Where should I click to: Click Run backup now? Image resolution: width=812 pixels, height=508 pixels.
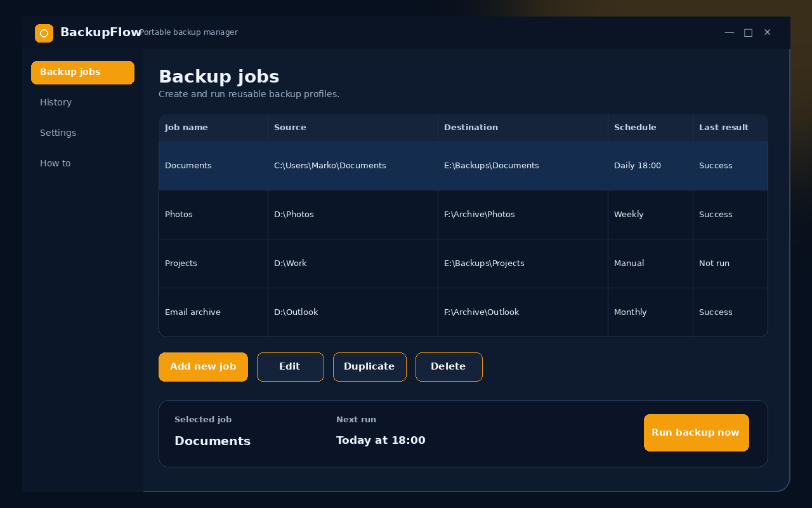[696, 433]
